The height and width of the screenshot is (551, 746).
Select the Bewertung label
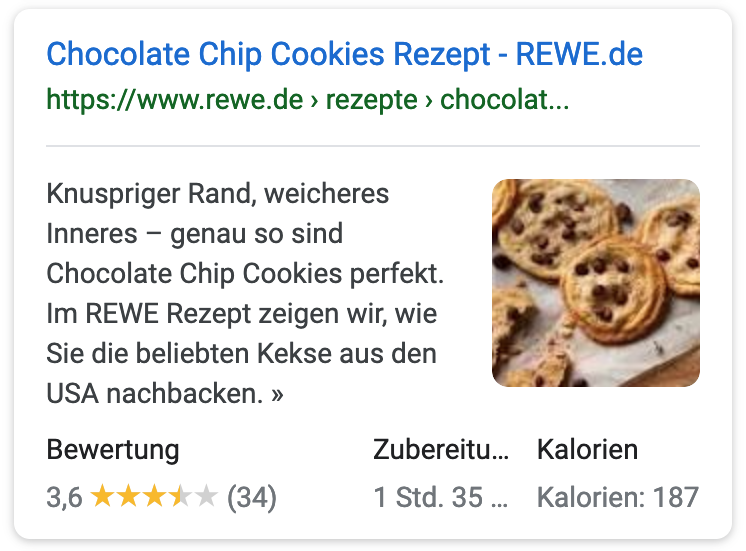pos(113,450)
